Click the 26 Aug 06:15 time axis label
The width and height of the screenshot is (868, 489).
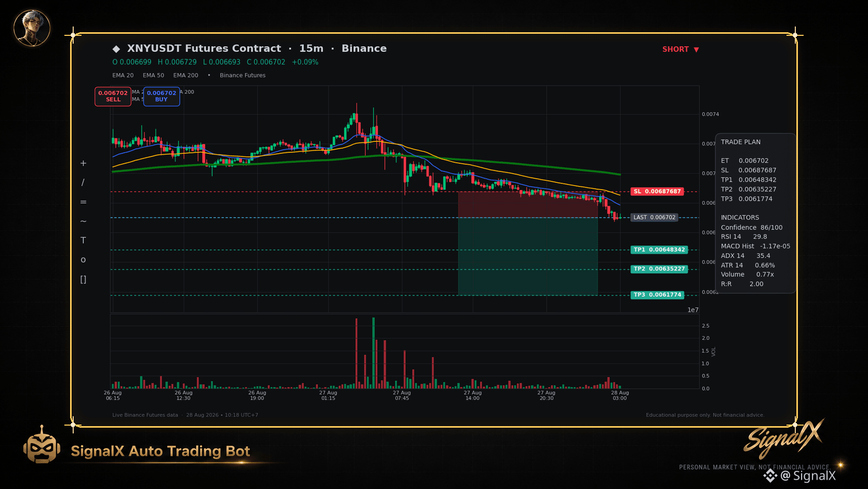[113, 395]
